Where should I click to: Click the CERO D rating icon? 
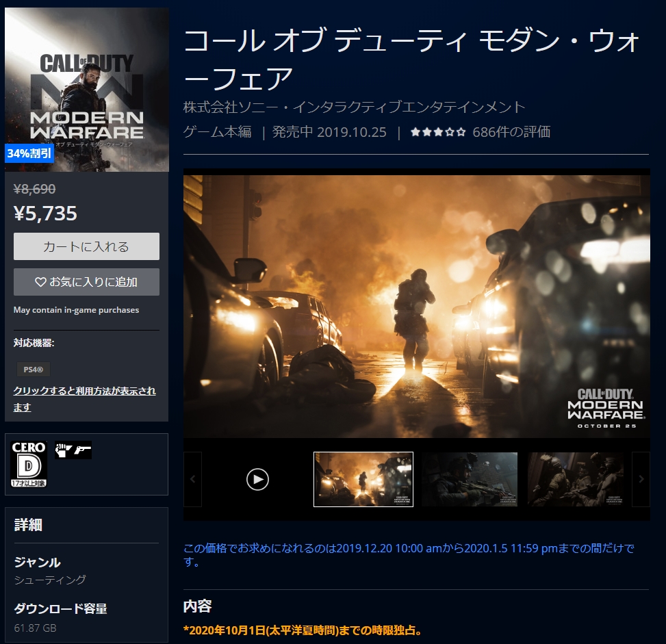(29, 464)
